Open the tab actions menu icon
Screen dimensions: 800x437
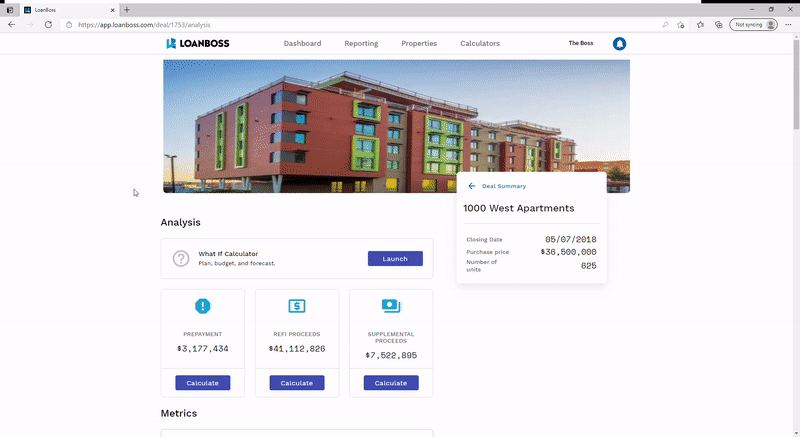point(10,10)
